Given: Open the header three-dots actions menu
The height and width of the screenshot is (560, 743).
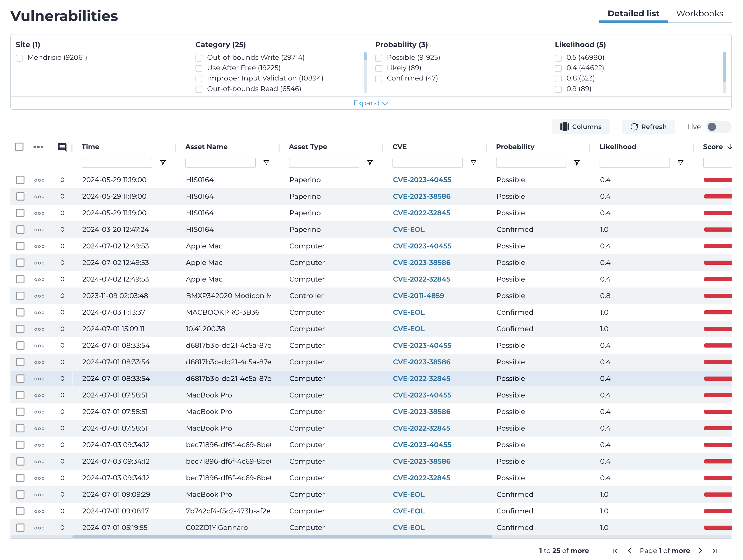Looking at the screenshot, I should (x=38, y=147).
